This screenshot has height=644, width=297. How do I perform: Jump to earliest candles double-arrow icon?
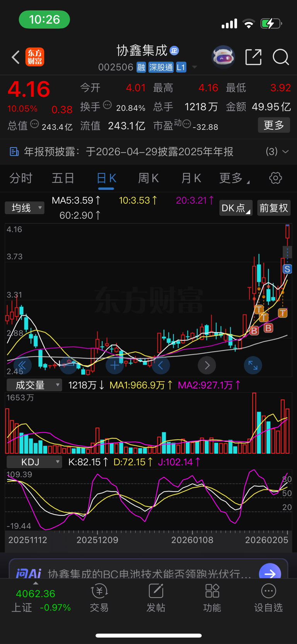click(x=22, y=365)
